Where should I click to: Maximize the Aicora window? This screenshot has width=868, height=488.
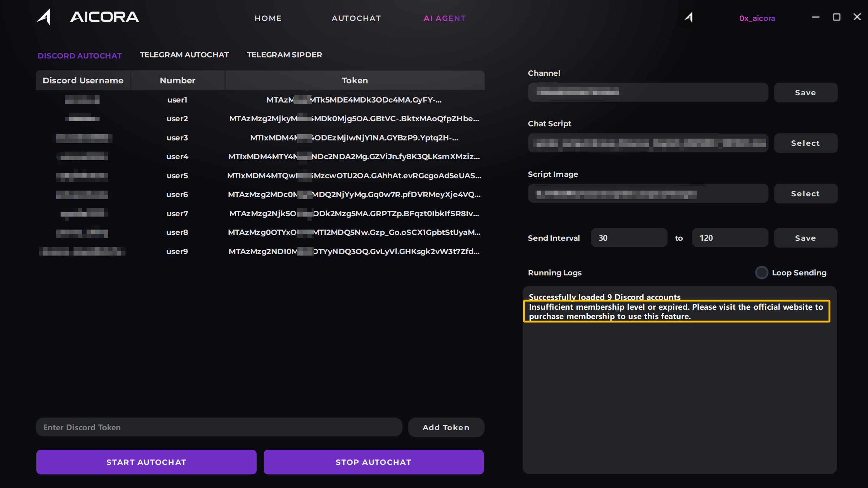[x=836, y=17]
